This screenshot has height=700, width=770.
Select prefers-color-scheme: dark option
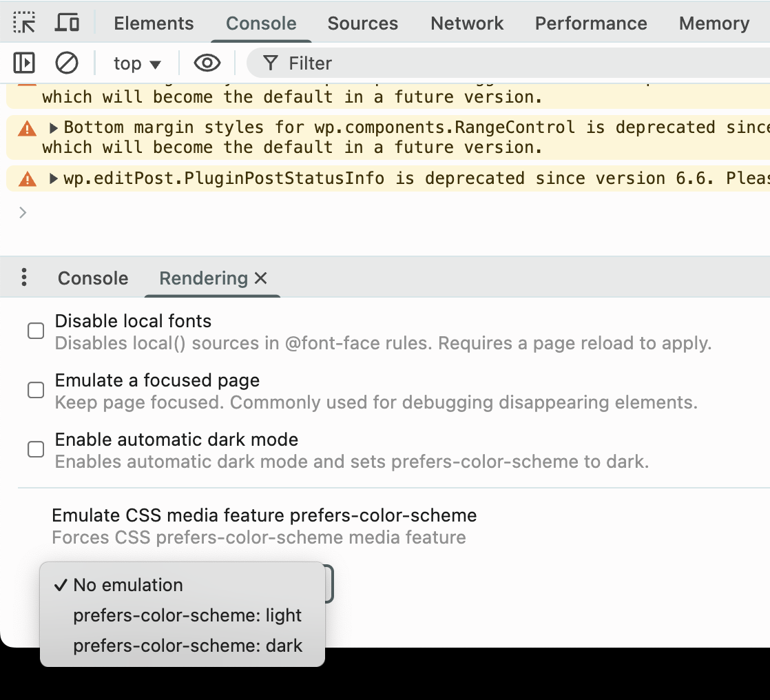click(x=187, y=646)
